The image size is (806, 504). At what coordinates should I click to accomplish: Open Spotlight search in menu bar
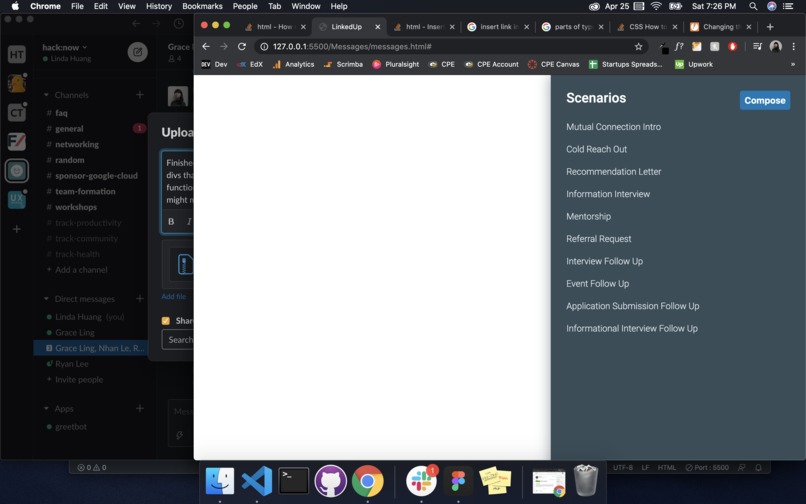(x=753, y=6)
